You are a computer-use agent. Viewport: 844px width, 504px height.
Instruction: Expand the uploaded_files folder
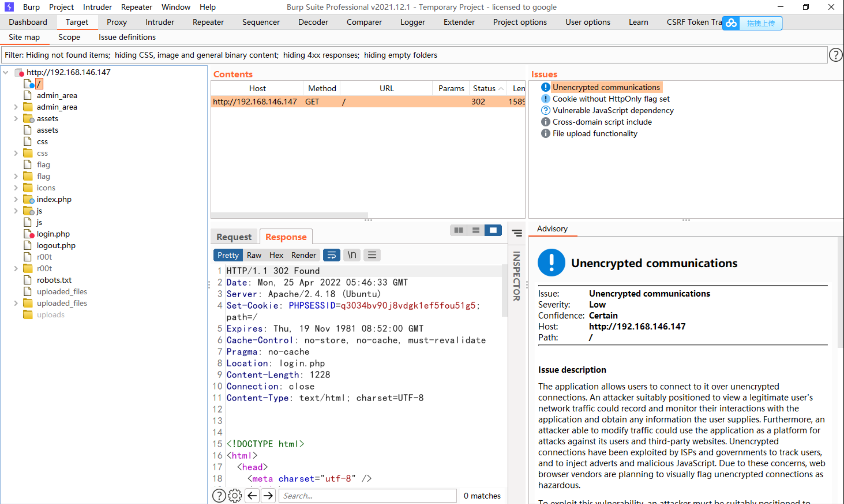point(15,303)
